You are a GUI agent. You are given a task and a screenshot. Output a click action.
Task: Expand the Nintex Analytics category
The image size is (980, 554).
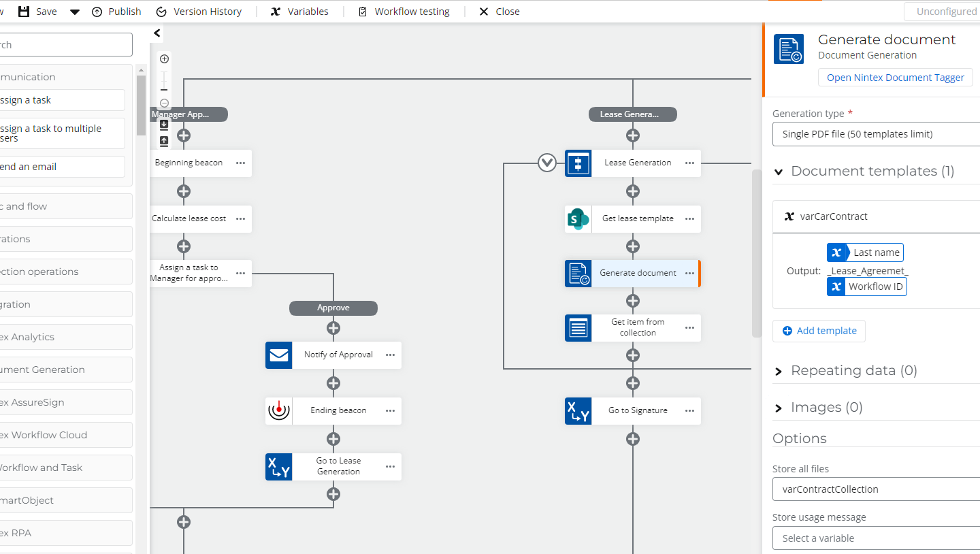[66, 337]
